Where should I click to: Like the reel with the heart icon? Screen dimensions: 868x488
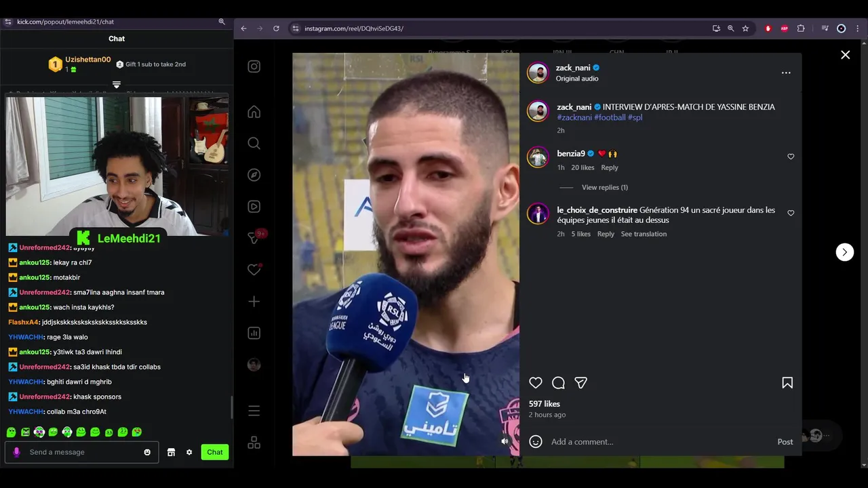point(536,383)
